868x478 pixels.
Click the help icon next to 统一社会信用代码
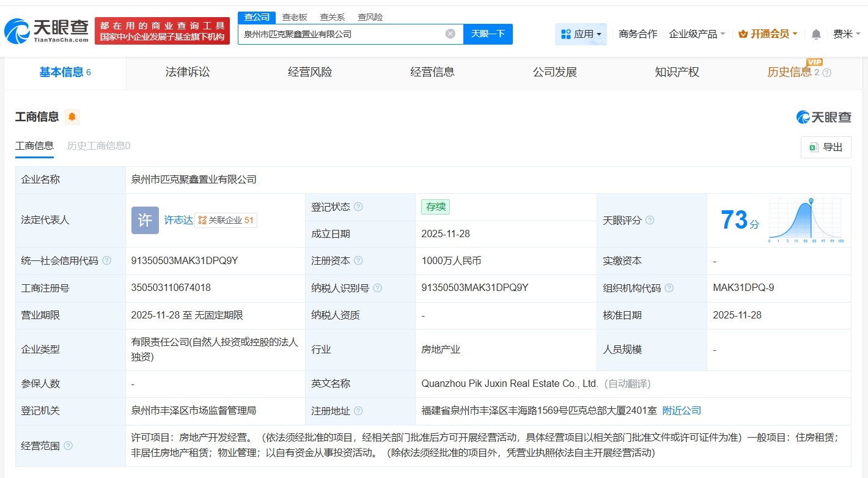(106, 260)
